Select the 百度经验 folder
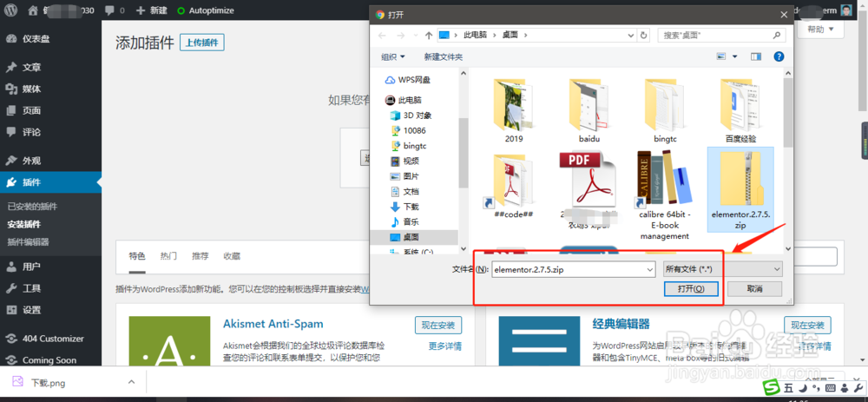Viewport: 868px width, 402px height. tap(740, 110)
